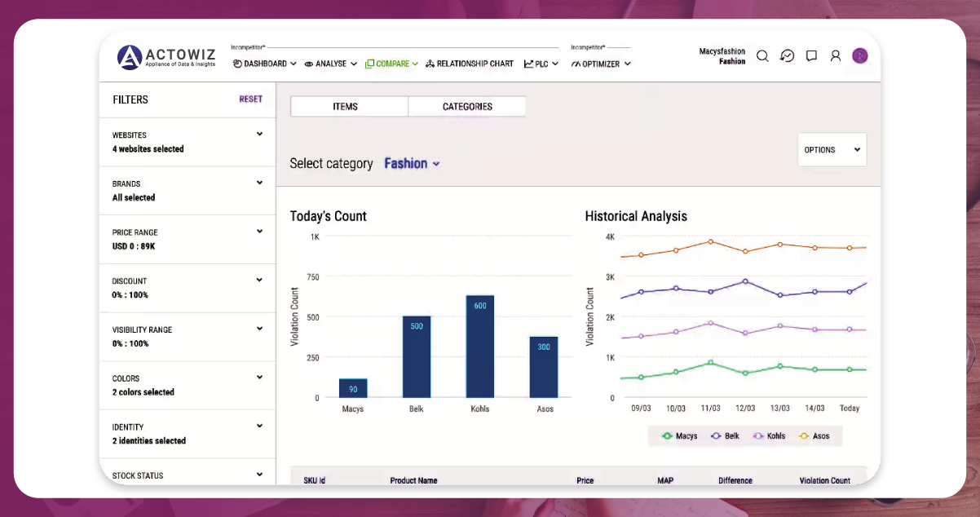Click the Today's Count heading
Image resolution: width=980 pixels, height=517 pixels.
(x=329, y=216)
